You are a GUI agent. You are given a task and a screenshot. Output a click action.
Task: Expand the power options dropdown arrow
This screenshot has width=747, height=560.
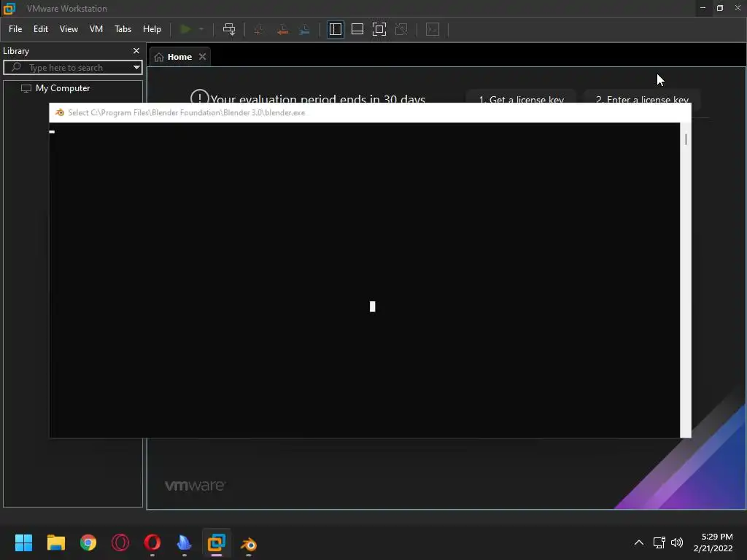tap(201, 29)
